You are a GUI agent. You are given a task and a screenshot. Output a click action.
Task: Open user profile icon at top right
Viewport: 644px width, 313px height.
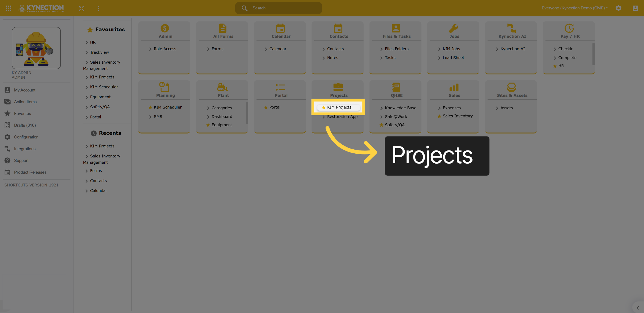[x=635, y=8]
